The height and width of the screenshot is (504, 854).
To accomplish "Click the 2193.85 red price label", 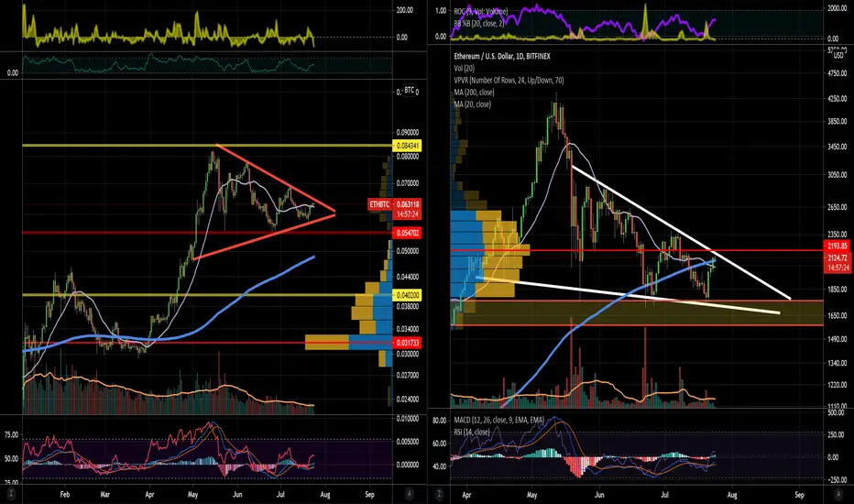I will pos(838,247).
